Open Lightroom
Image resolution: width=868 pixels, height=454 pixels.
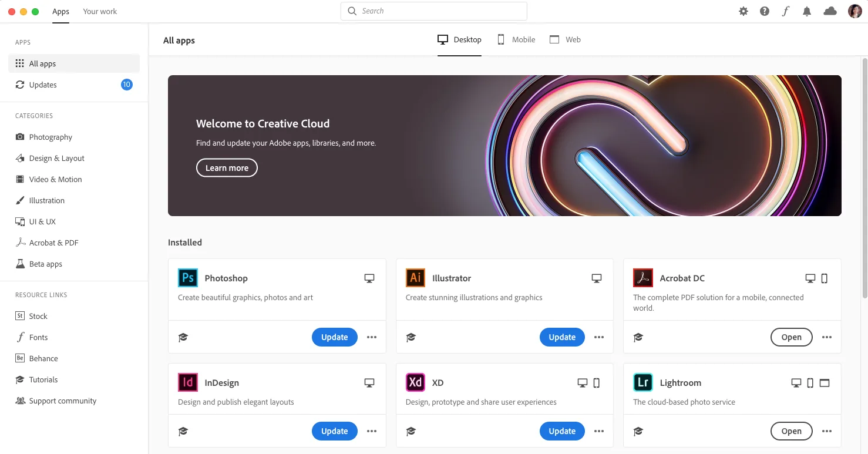click(791, 431)
